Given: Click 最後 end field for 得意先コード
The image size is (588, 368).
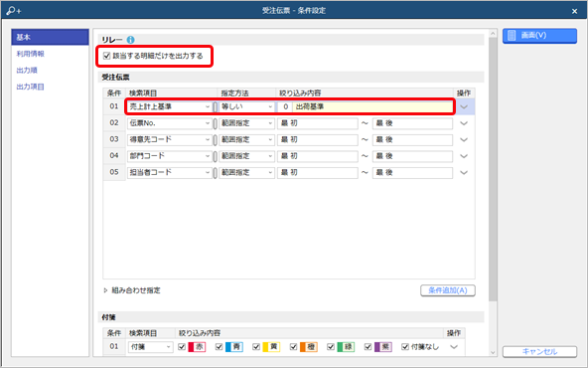Looking at the screenshot, I should click(412, 139).
